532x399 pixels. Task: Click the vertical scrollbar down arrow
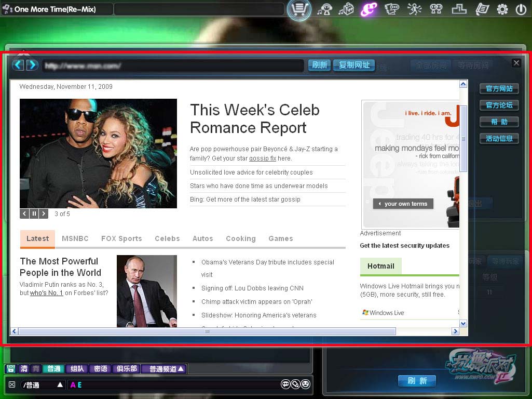(x=463, y=323)
